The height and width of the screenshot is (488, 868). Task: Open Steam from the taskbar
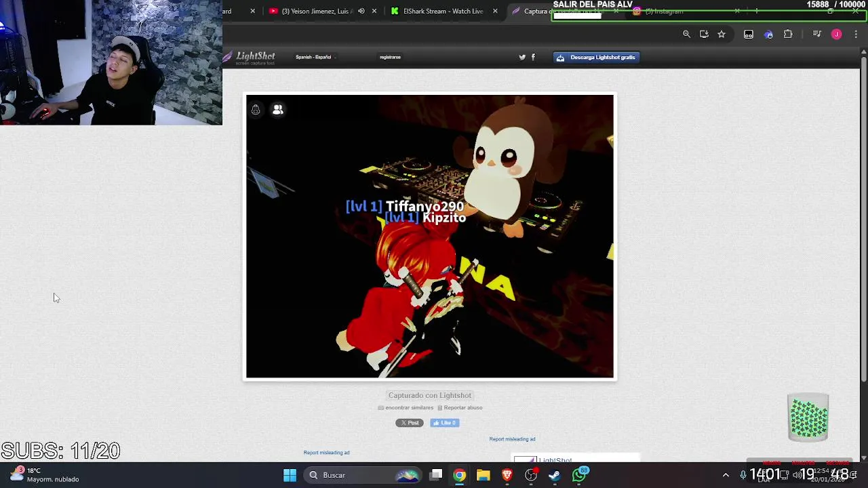click(555, 475)
